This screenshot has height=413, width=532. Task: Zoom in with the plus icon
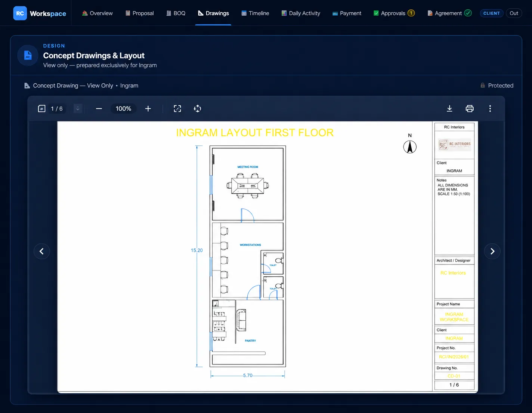pyautogui.click(x=148, y=109)
